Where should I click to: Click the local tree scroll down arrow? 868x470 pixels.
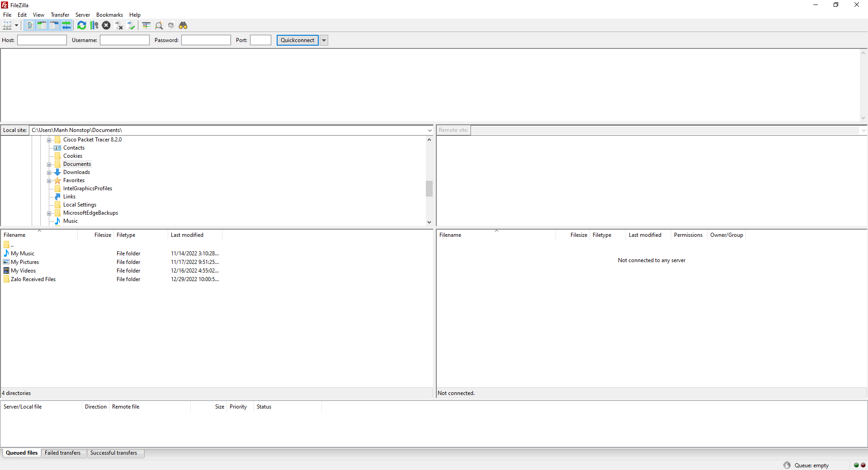tap(429, 222)
